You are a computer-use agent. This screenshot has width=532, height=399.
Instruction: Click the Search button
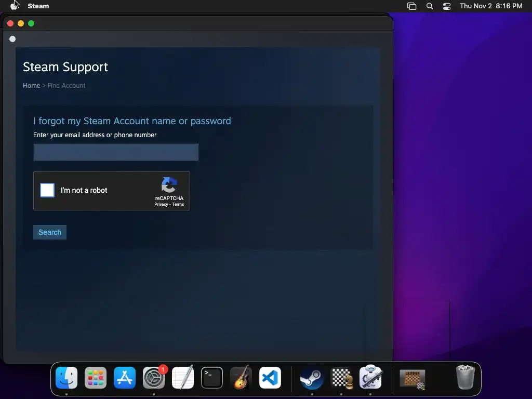(50, 232)
